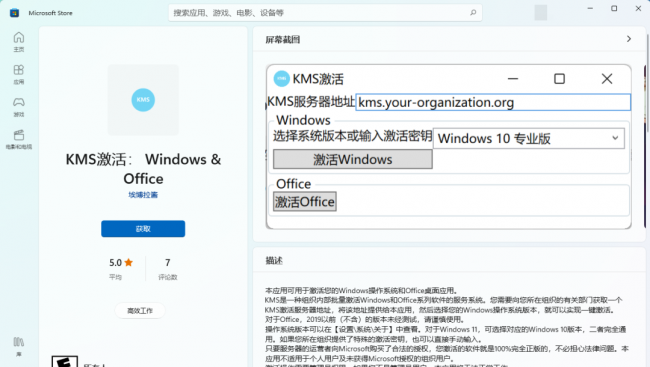Image resolution: width=650 pixels, height=367 pixels.
Task: Click the user profile avatar
Action: (x=541, y=12)
